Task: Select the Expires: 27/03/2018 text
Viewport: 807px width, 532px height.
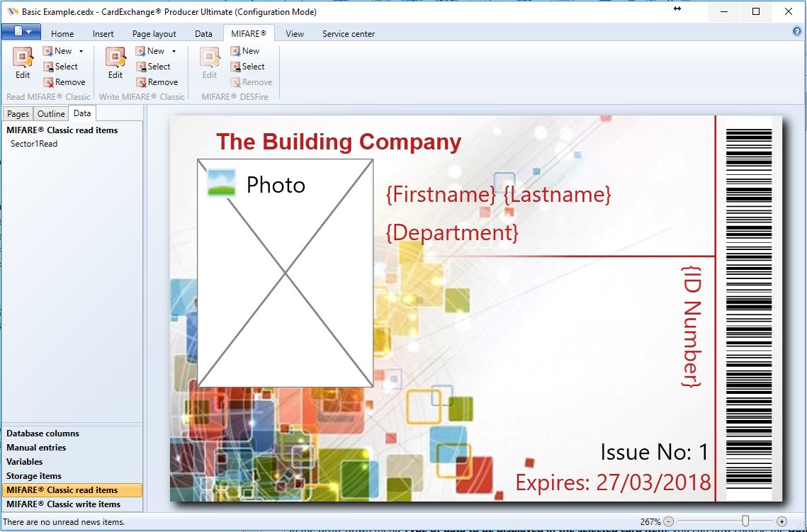Action: tap(613, 482)
